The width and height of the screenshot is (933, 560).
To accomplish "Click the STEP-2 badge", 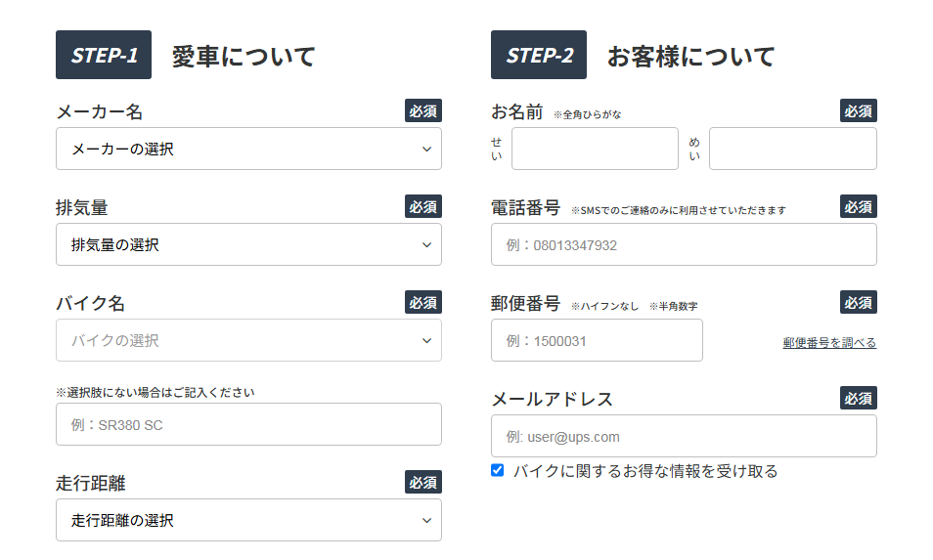I will coord(539,55).
